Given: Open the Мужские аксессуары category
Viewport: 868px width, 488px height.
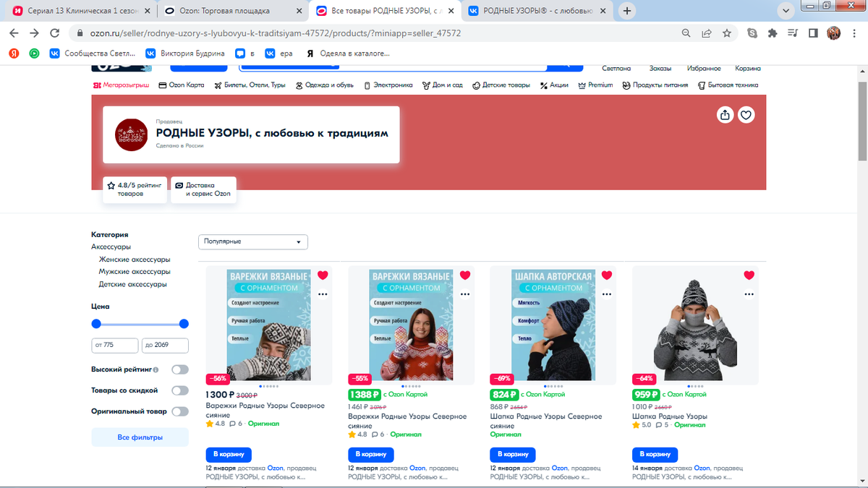Looking at the screenshot, I should point(135,272).
